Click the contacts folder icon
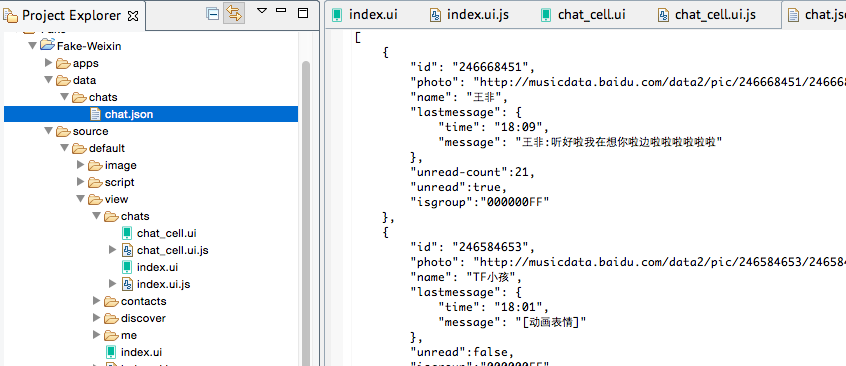 tap(111, 301)
